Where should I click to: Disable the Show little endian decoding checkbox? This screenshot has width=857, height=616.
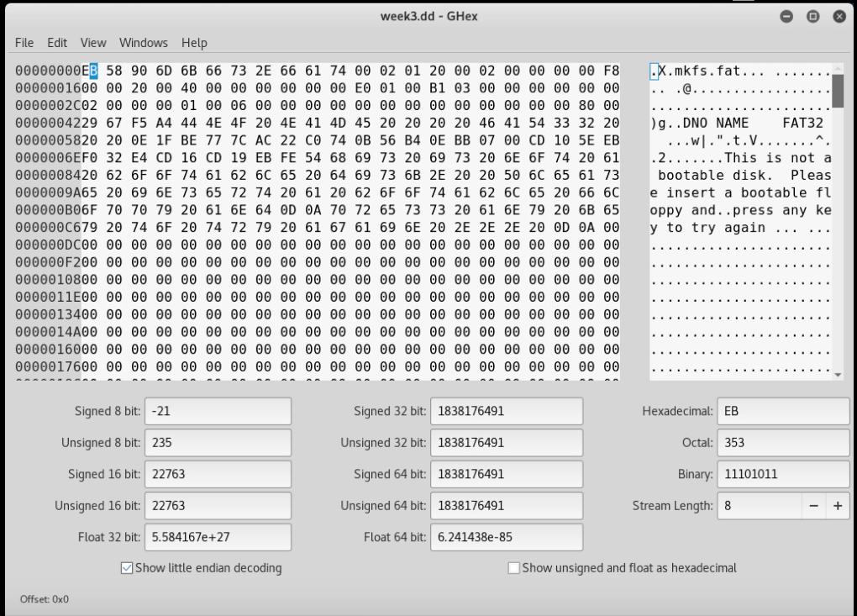(126, 568)
